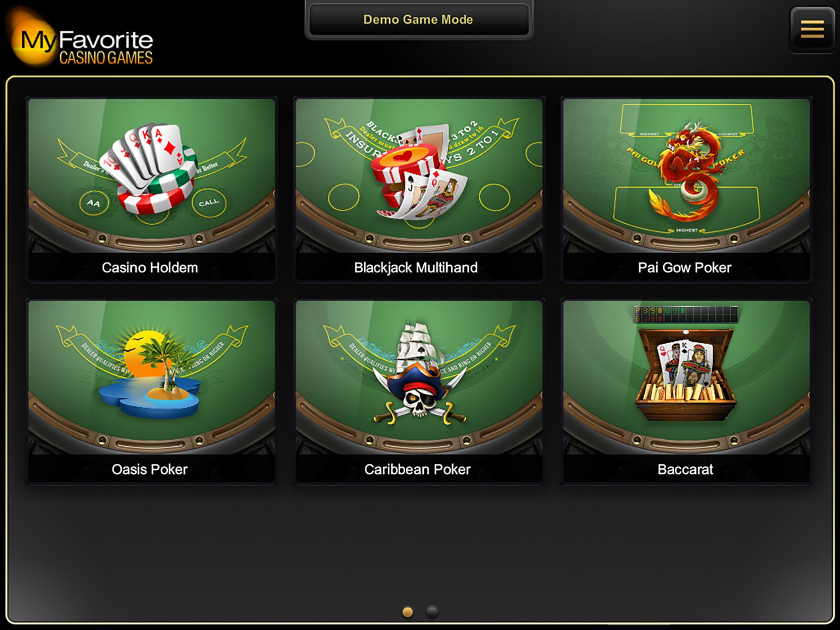Open the treasure chest Baccarat icon
The width and height of the screenshot is (840, 630).
[x=686, y=374]
